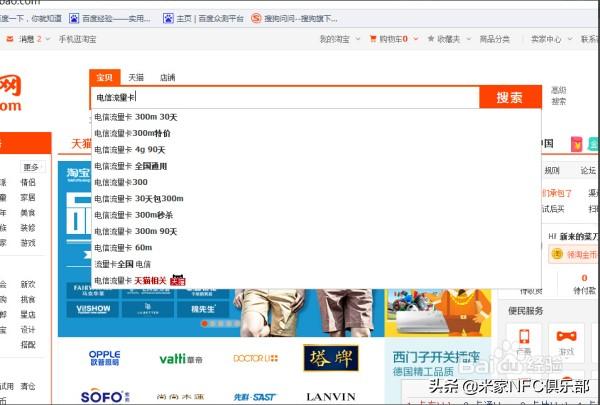This screenshot has height=405, width=600.
Task: Open the 百度经验 bookmark with paw icon
Action: 110,18
